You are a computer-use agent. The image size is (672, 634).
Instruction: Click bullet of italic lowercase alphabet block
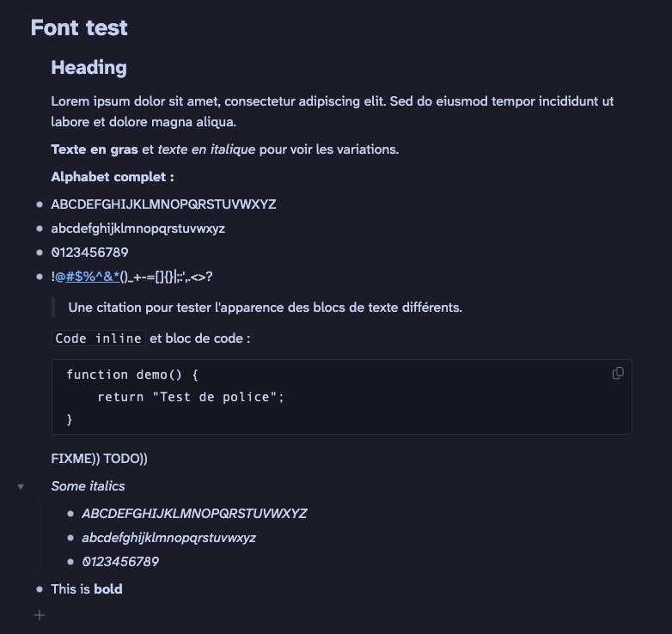coord(70,538)
